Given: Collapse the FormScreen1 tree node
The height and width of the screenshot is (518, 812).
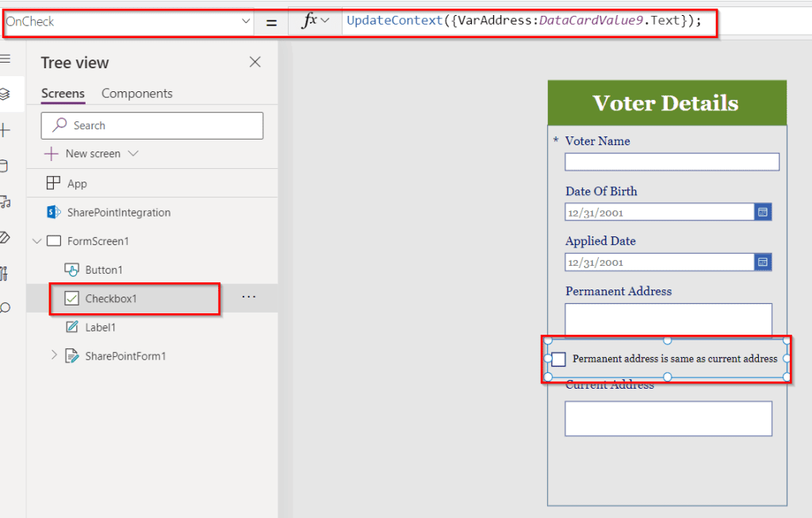Looking at the screenshot, I should click(38, 240).
